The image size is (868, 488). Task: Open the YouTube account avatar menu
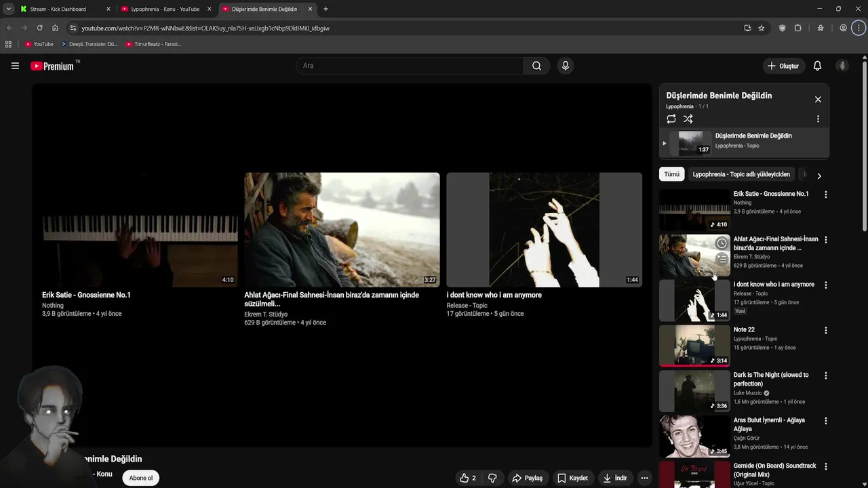pos(842,66)
